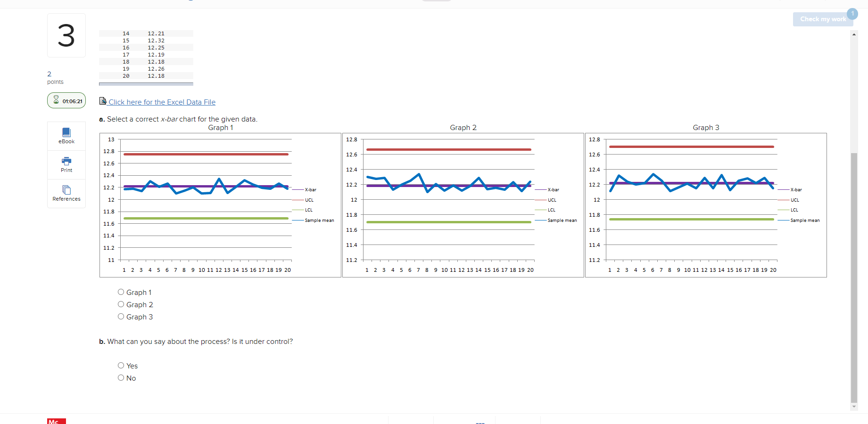This screenshot has height=424, width=868.
Task: Click the question number 3 panel
Action: tap(66, 35)
